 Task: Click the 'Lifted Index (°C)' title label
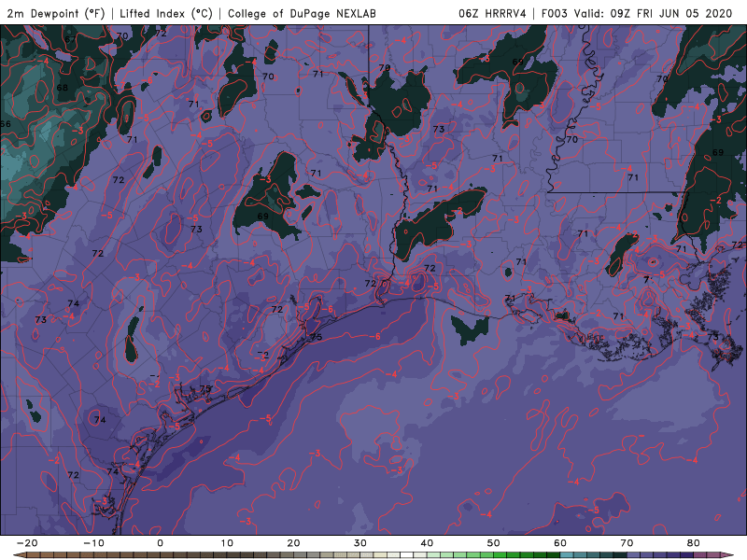pyautogui.click(x=166, y=13)
